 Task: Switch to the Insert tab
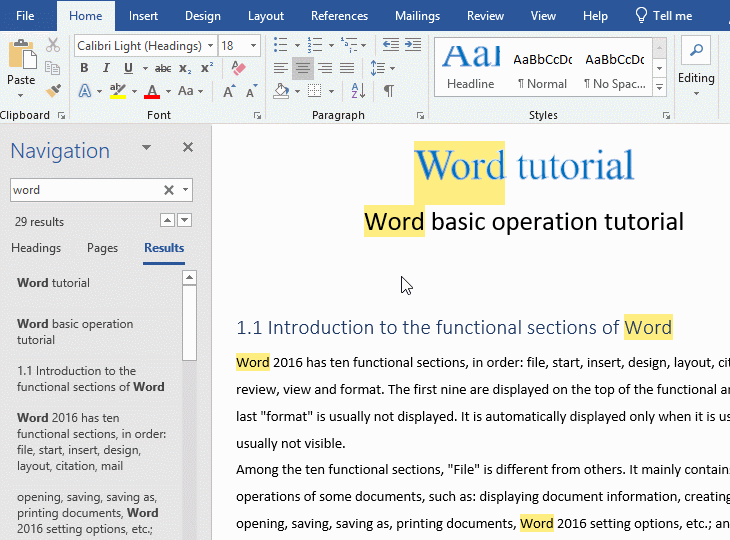click(x=143, y=16)
